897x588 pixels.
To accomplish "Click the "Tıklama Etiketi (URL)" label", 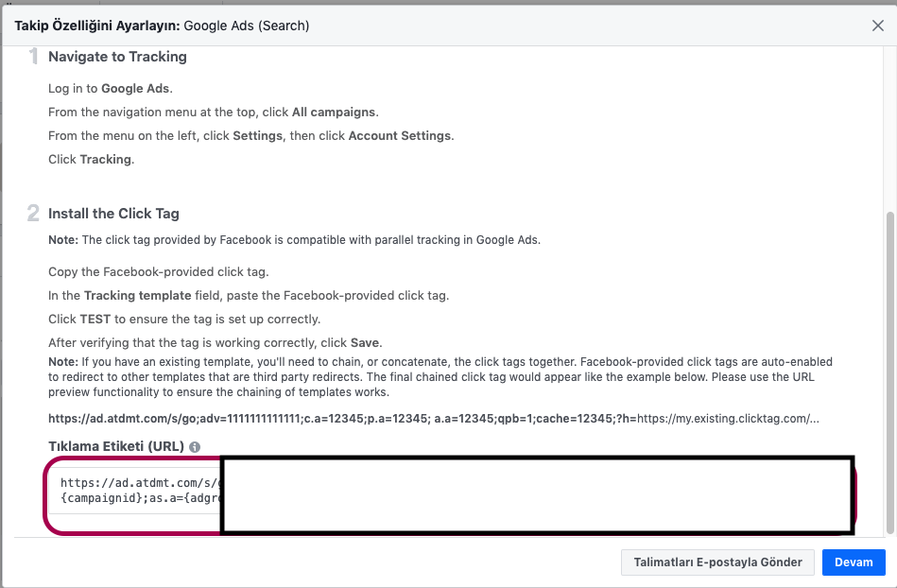I will pyautogui.click(x=116, y=446).
